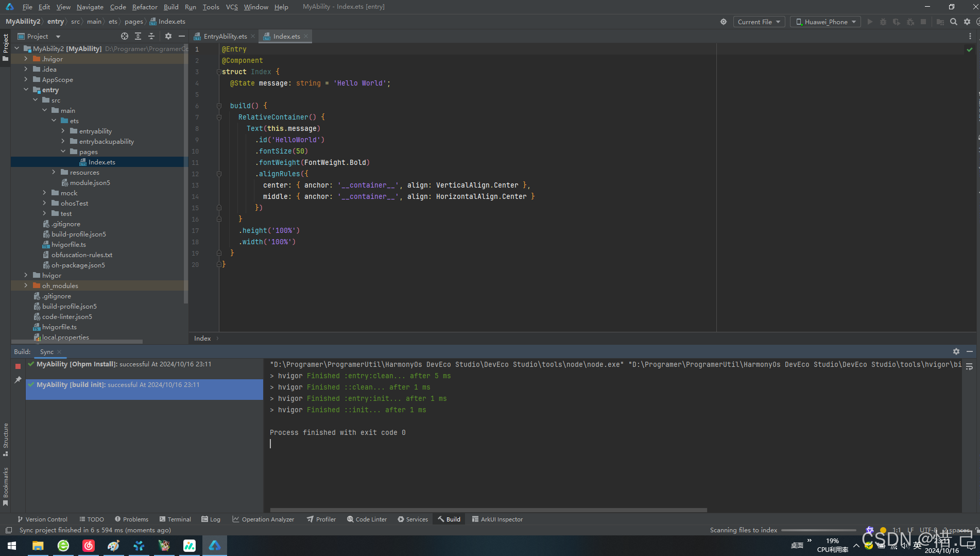Viewport: 980px width, 556px height.
Task: Click the build output horizontal scrollbar
Action: pos(488,510)
